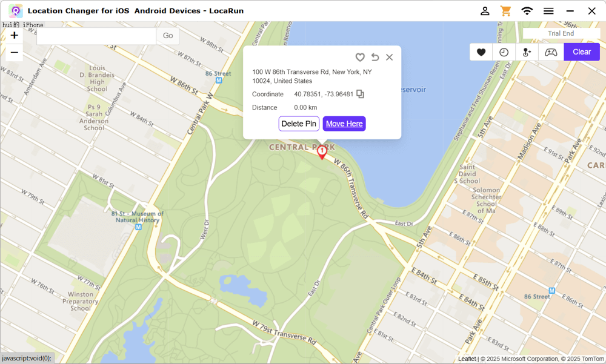Click the undo arrow in pin popup

click(x=375, y=57)
